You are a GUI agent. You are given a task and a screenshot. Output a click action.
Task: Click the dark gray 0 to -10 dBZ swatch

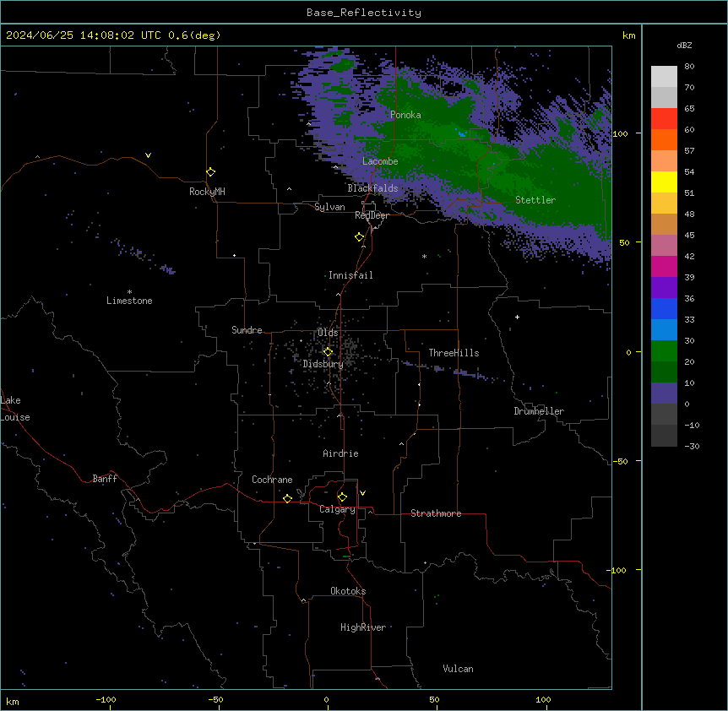[664, 415]
